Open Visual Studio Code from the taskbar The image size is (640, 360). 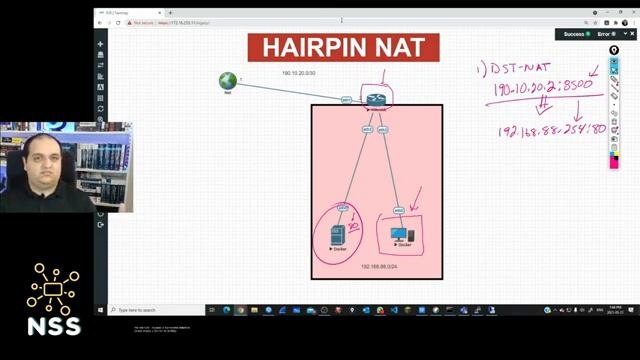point(394,310)
